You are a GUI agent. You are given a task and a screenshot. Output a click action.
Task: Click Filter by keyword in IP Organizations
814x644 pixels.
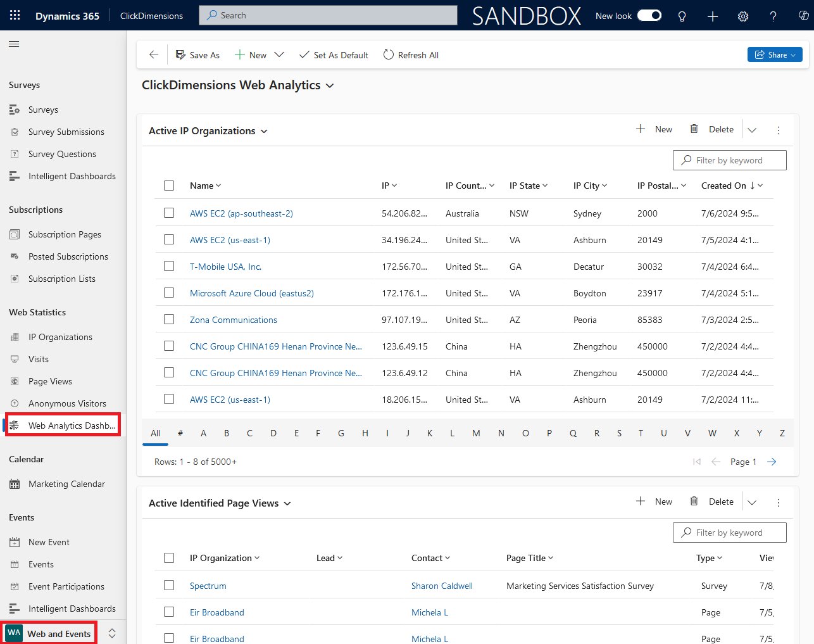[729, 160]
